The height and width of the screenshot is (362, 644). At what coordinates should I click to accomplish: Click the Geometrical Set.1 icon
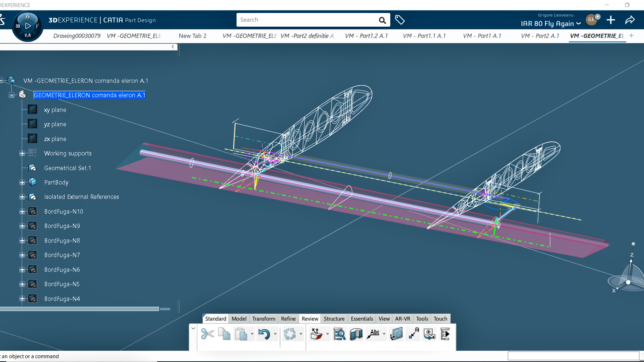32,168
